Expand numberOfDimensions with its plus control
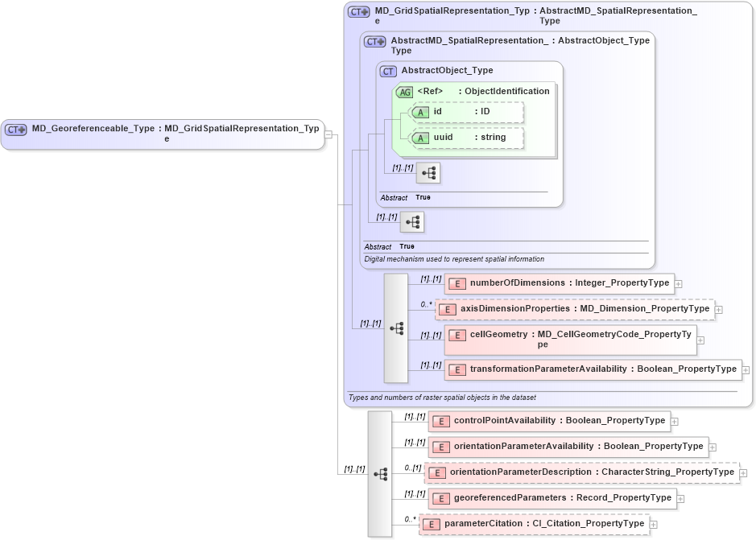This screenshot has width=756, height=540. 679,283
